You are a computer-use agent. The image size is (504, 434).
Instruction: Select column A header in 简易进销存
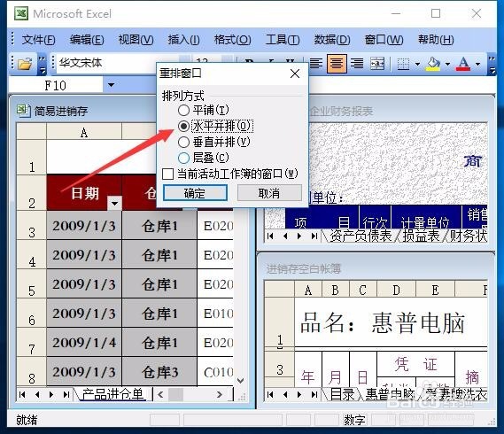pyautogui.click(x=84, y=132)
